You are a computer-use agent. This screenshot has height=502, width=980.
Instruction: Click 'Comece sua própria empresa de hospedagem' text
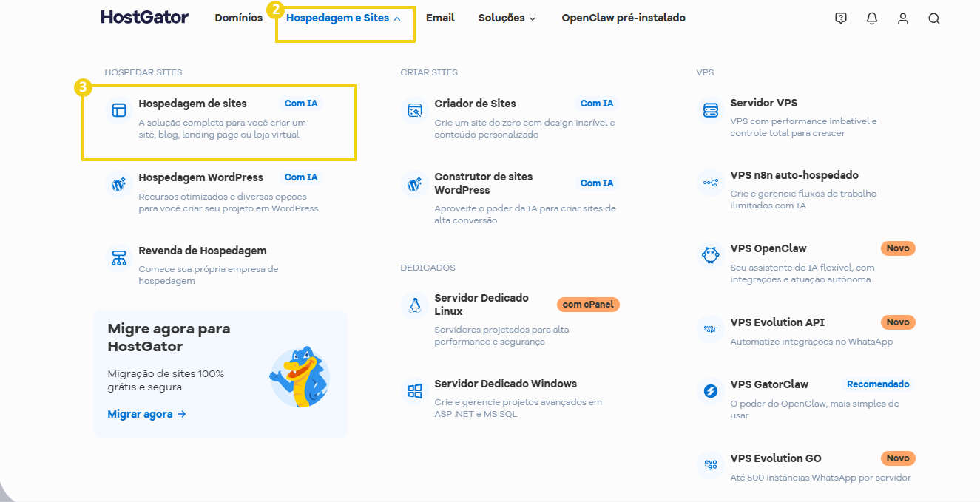209,275
